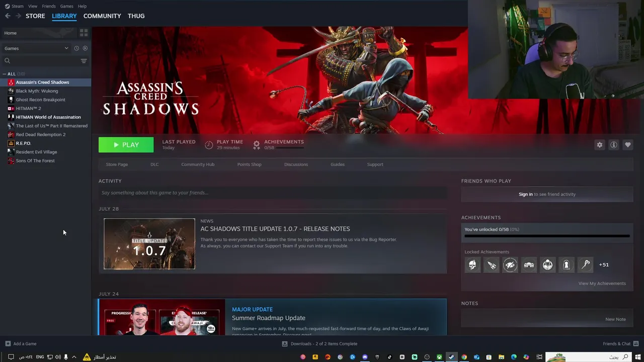Open the Help menu
Viewport: 644px width, 362px height.
click(82, 6)
